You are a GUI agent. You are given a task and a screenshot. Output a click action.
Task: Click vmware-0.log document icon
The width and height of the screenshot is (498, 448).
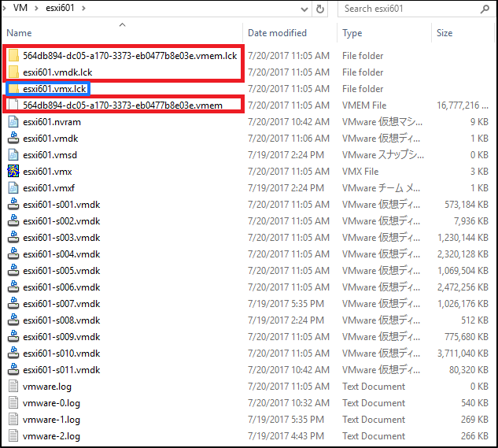(13, 403)
